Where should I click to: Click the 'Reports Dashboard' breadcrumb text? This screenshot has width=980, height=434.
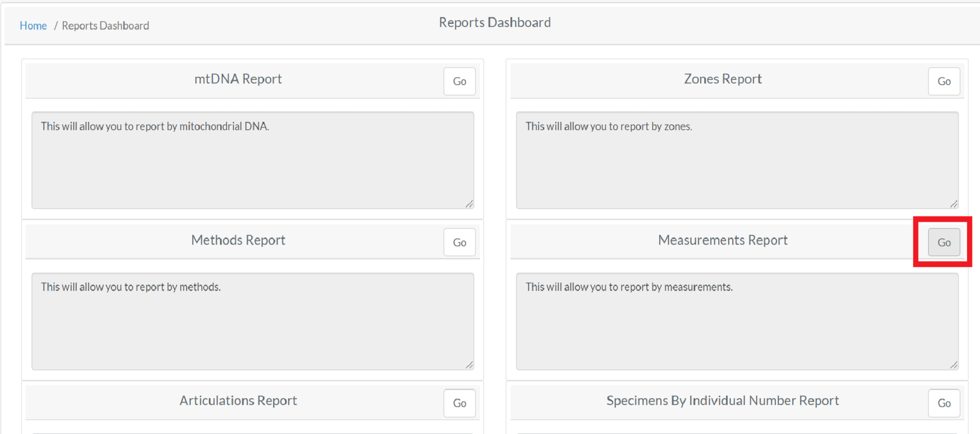pos(105,26)
